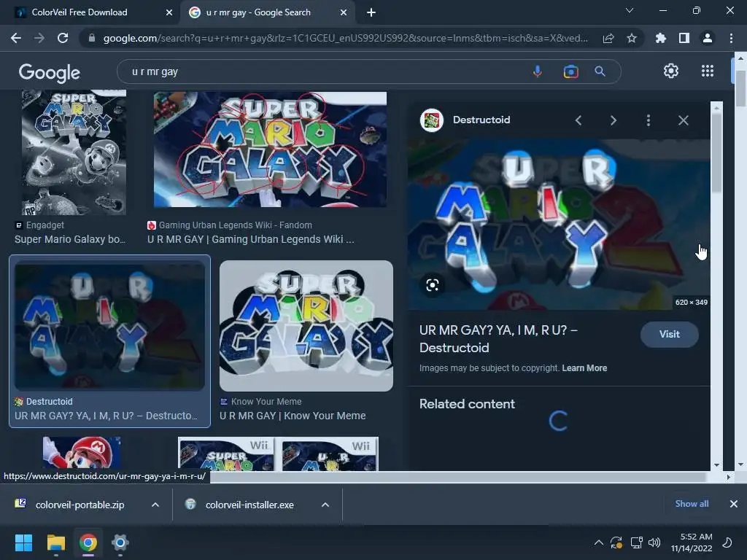Close the image preview panel
The image size is (747, 560).
point(683,120)
